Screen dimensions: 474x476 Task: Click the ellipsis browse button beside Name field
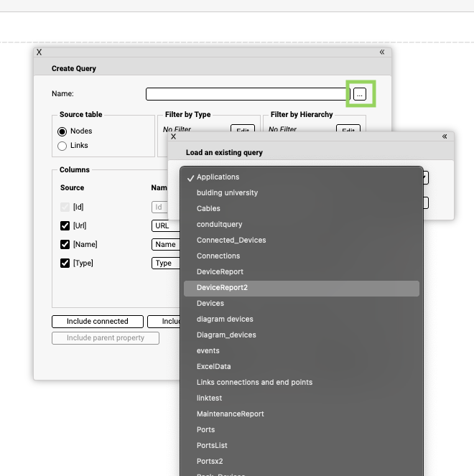pos(361,94)
